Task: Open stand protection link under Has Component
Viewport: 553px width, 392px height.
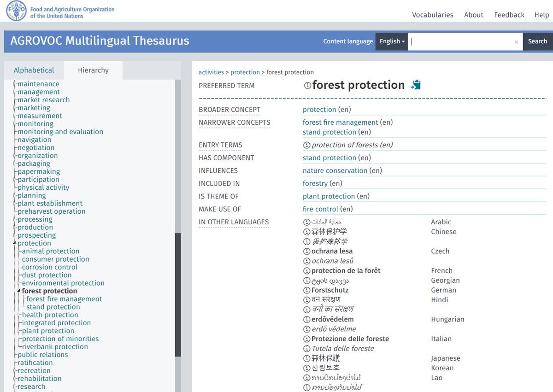Action: click(x=329, y=158)
